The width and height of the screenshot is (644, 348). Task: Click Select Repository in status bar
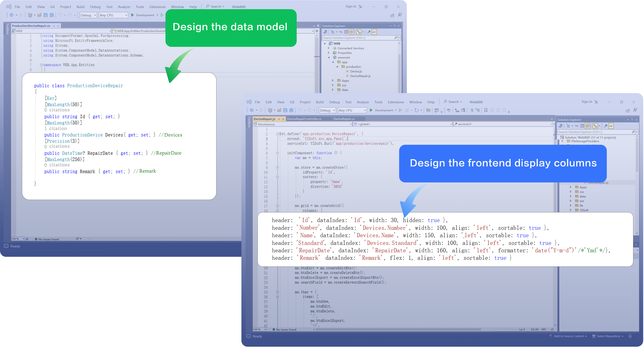point(608,337)
